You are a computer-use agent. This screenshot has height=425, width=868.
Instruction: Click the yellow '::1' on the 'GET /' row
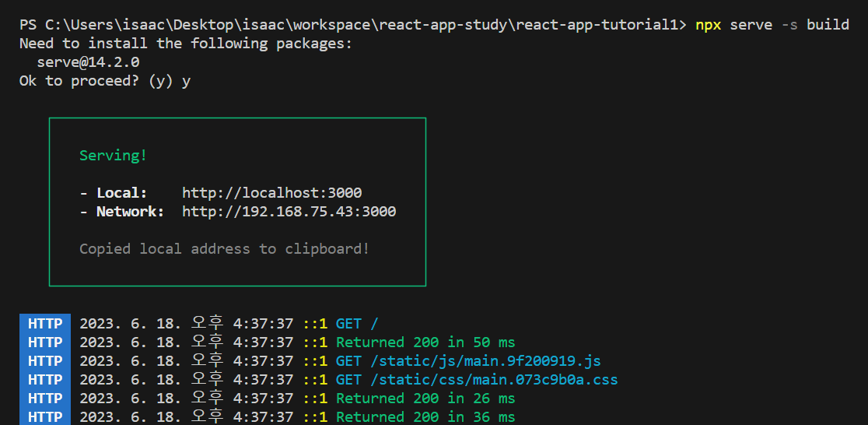tap(315, 324)
